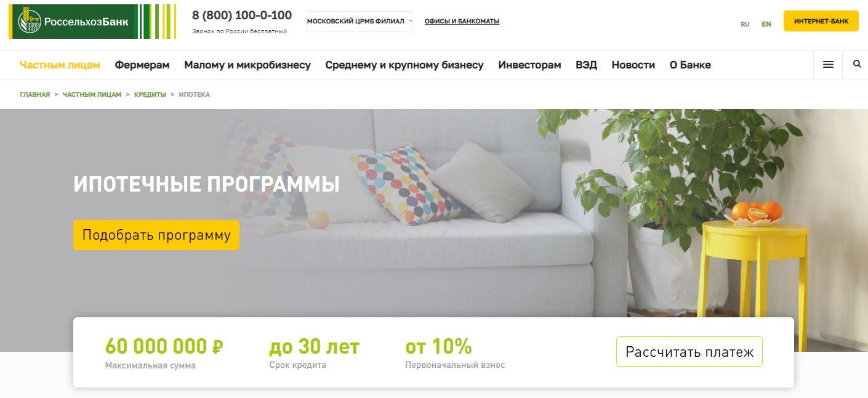Open ВЭД menu item

click(x=586, y=65)
